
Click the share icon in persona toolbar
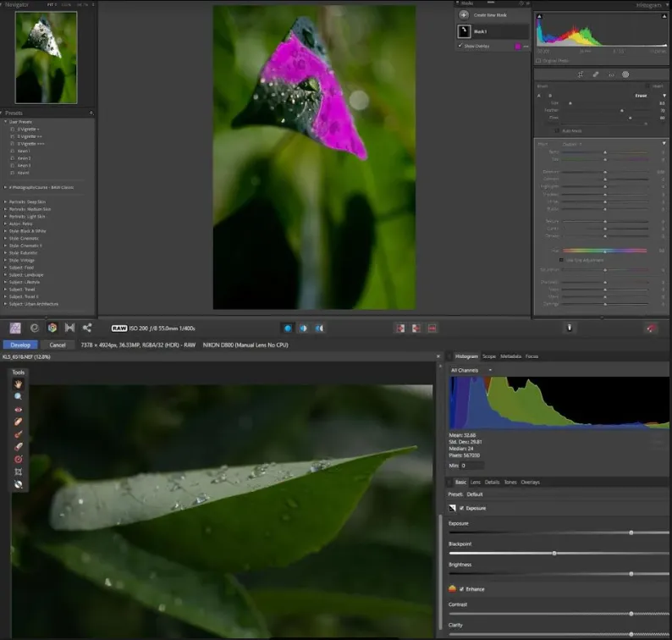[87, 328]
